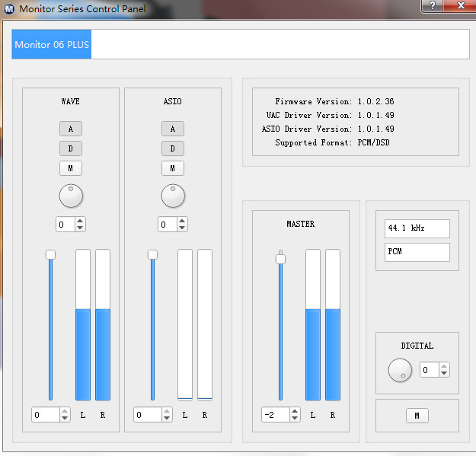The width and height of the screenshot is (476, 456).
Task: Click the ASIO pan knob
Action: coord(173,196)
